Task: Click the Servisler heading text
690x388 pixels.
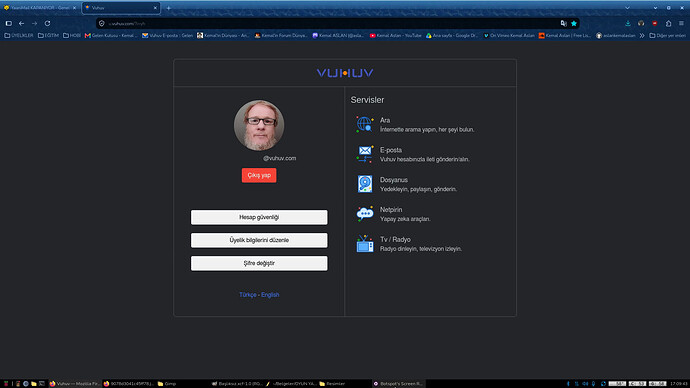Action: (367, 100)
